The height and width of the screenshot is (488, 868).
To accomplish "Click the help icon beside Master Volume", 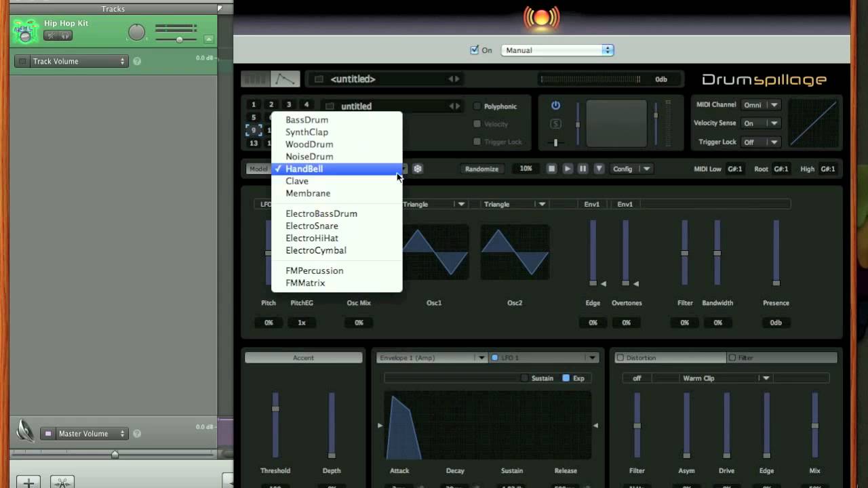I will point(137,434).
